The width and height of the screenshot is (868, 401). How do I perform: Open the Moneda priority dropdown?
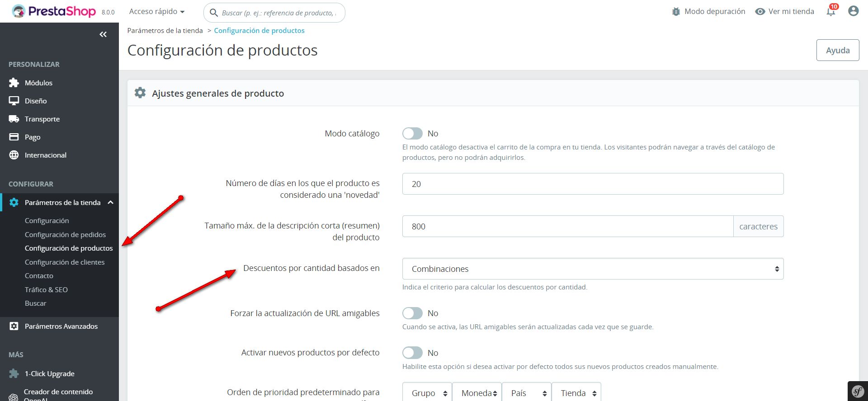477,393
